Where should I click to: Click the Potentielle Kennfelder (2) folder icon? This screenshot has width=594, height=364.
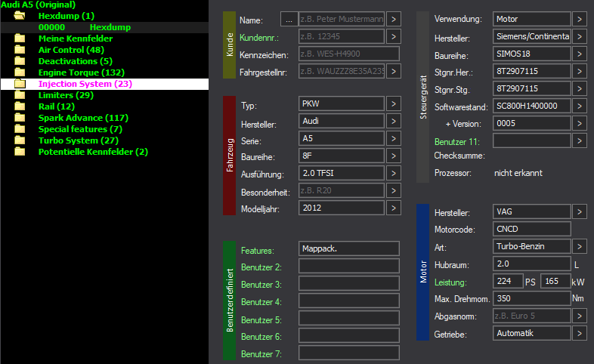20,152
